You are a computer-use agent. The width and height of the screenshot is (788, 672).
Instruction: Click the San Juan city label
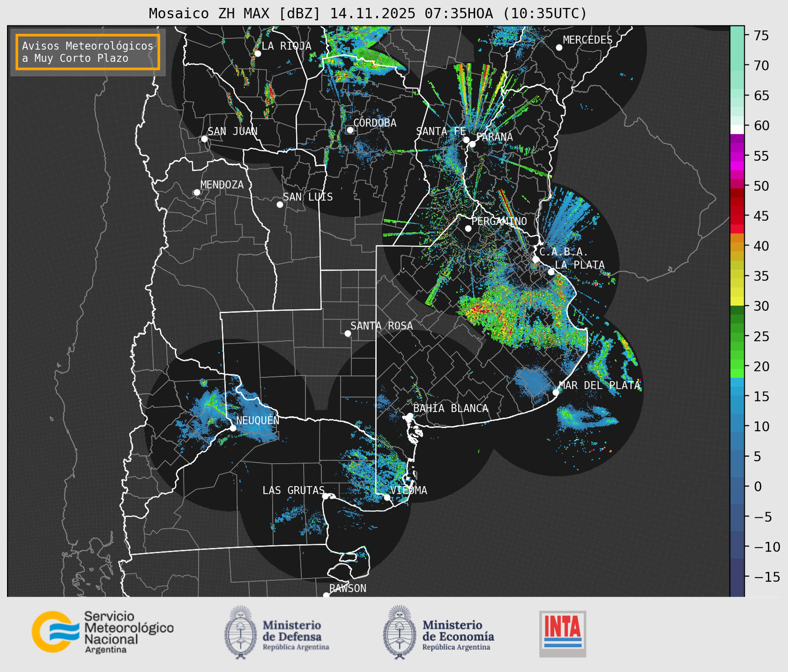232,131
